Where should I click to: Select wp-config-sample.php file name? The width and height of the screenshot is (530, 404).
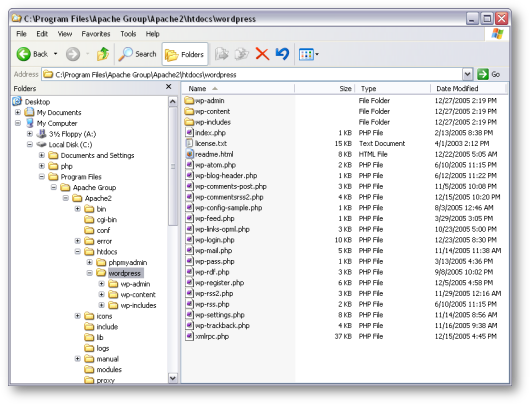pyautogui.click(x=228, y=208)
